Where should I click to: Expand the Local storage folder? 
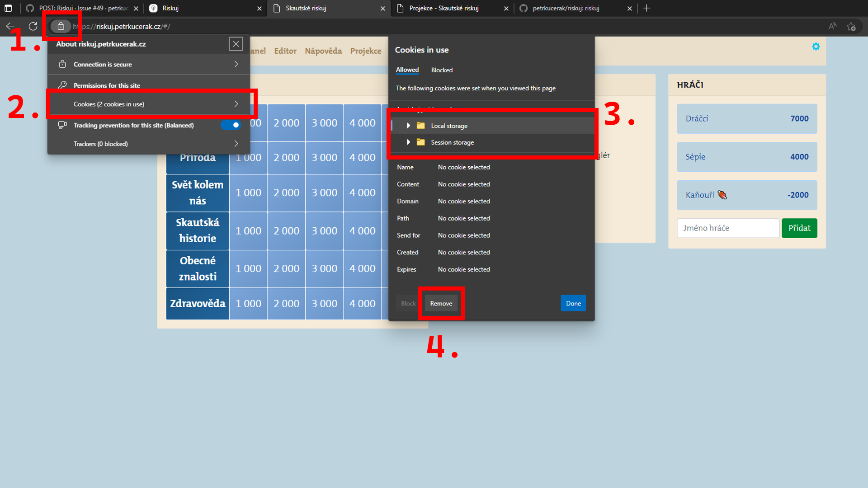[x=408, y=126]
